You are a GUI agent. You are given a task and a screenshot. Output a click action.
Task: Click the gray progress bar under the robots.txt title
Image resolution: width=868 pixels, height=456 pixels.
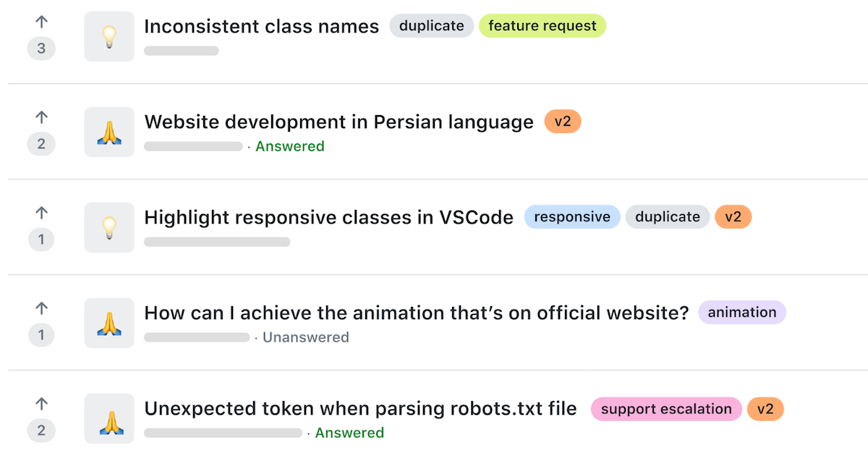tap(222, 433)
